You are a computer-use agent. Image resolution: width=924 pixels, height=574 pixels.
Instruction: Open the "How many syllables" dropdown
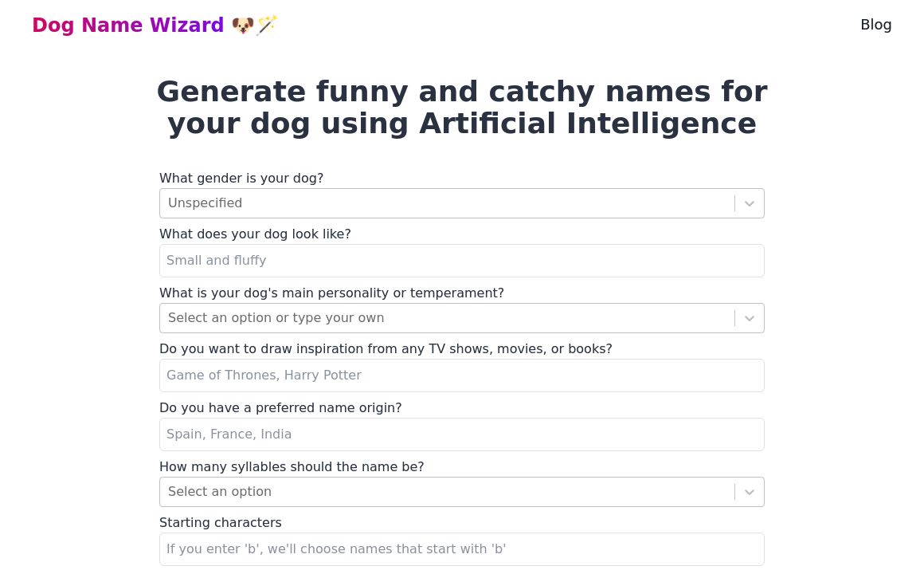tap(446, 492)
